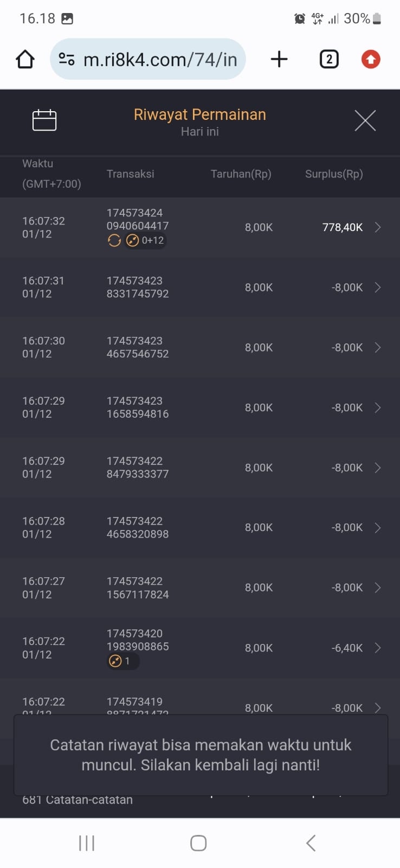
Task: Tap the Android recent apps button
Action: click(x=87, y=843)
